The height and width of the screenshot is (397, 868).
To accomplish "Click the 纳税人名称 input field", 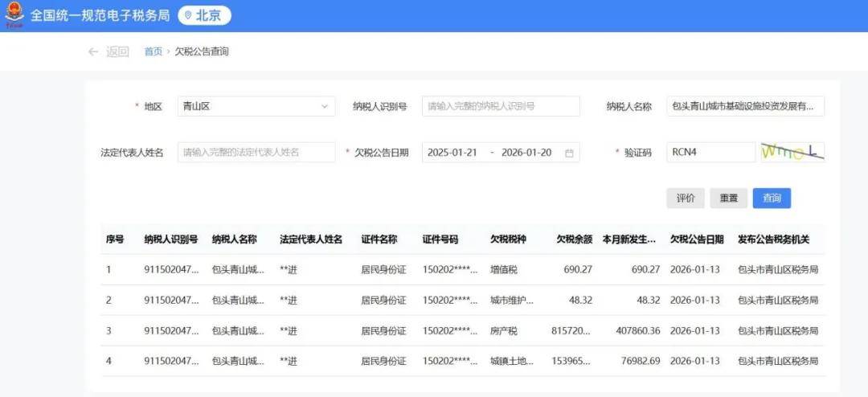I will [744, 106].
